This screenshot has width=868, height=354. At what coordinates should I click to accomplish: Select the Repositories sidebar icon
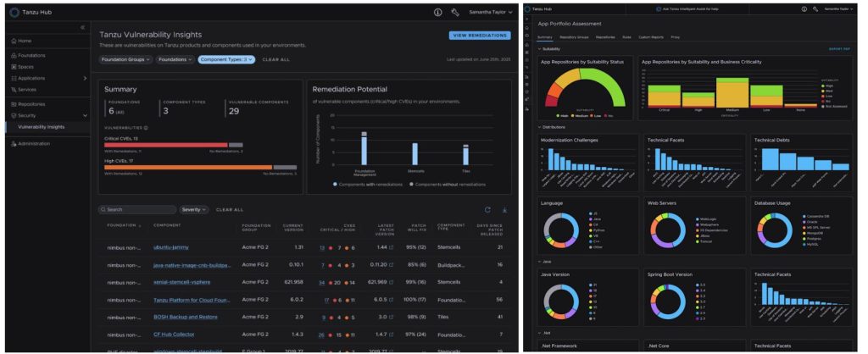14,104
